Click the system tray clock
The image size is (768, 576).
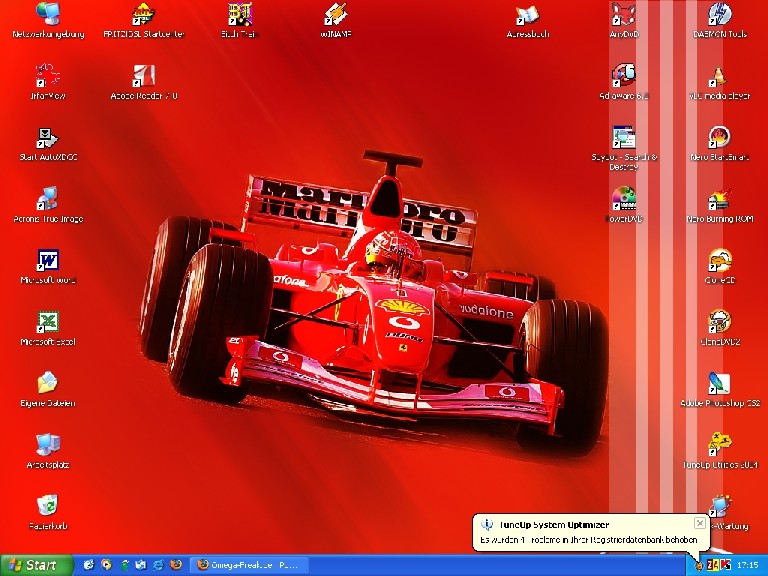pos(747,565)
